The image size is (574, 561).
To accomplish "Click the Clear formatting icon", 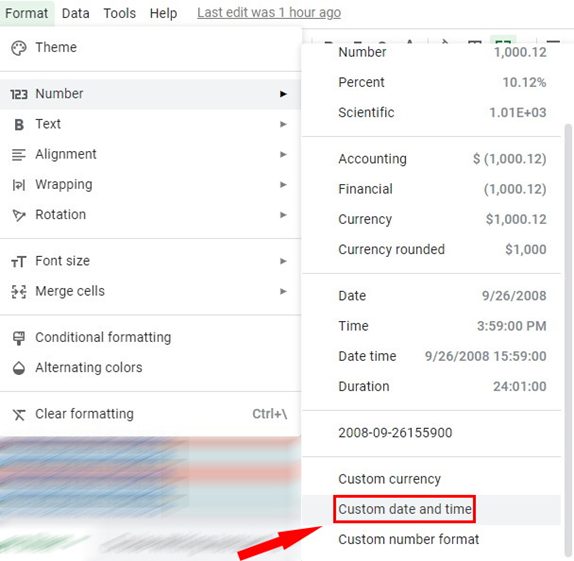I will tap(19, 415).
